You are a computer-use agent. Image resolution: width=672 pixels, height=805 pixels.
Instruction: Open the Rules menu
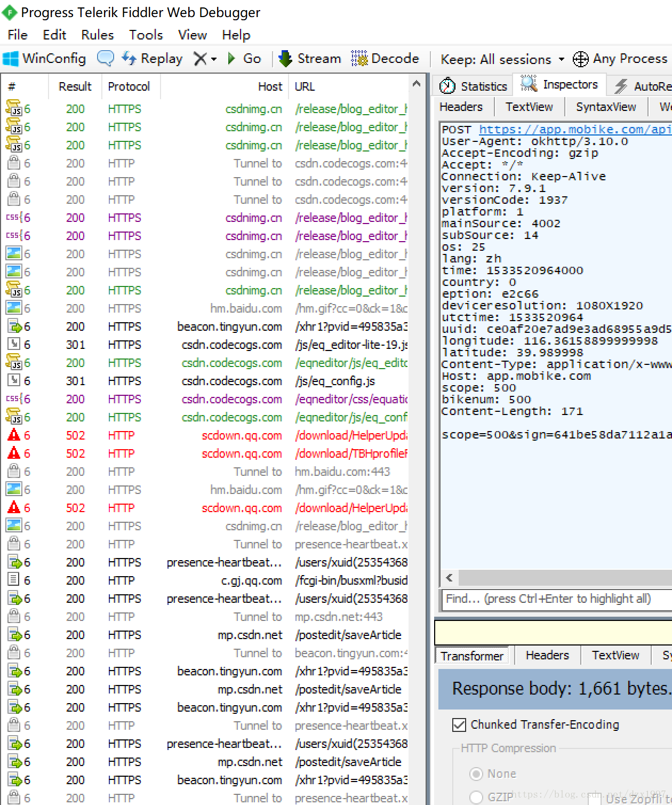[98, 35]
